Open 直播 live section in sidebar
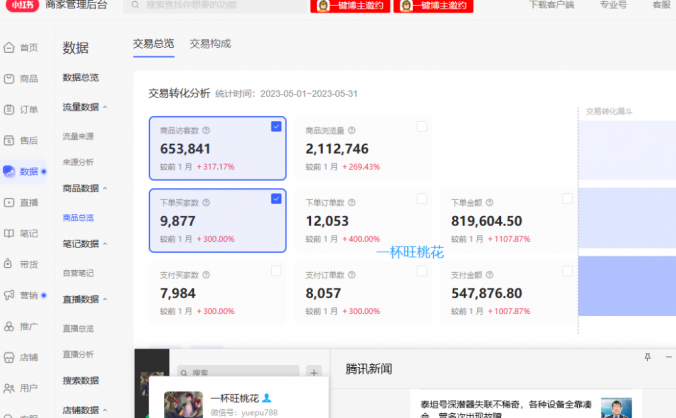The image size is (676, 418). click(x=21, y=203)
